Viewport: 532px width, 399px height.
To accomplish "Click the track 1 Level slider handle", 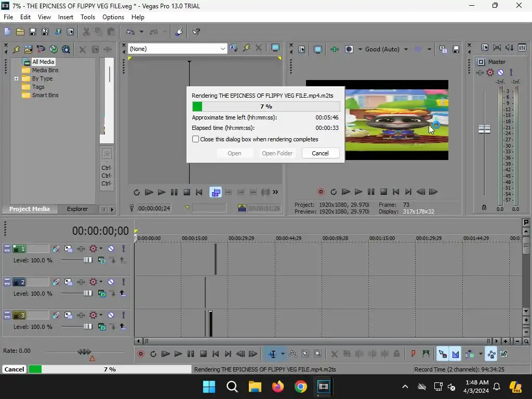I will pyautogui.click(x=88, y=260).
